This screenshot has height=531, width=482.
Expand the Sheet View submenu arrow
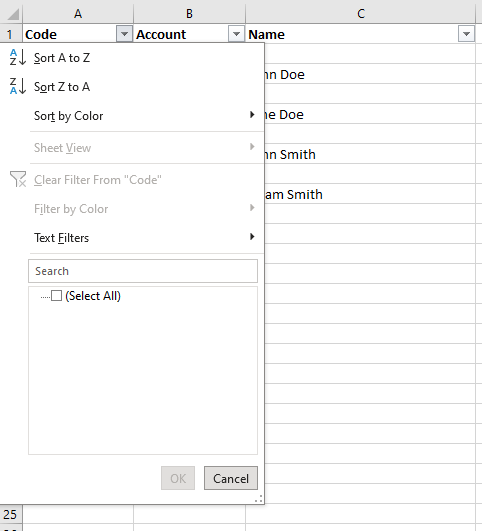tap(252, 147)
